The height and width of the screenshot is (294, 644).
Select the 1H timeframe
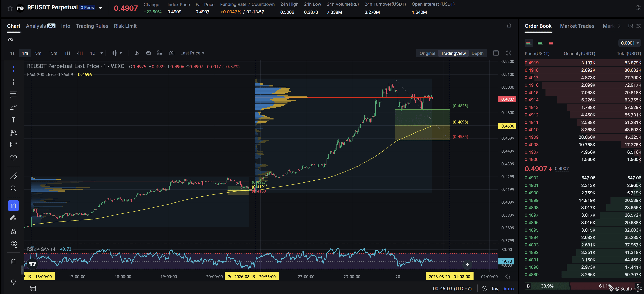pyautogui.click(x=67, y=53)
